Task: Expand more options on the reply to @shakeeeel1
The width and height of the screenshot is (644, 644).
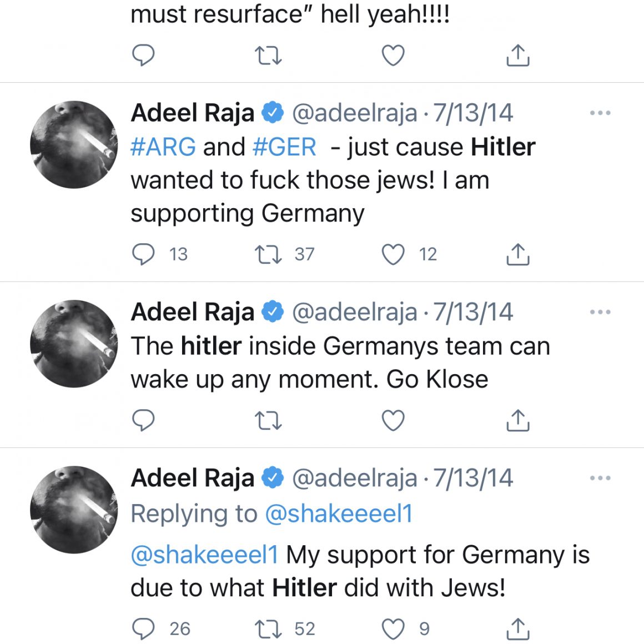Action: (x=600, y=478)
